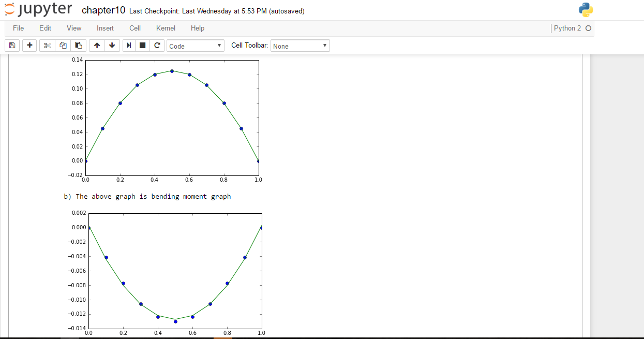Run cell and select next

[129, 46]
